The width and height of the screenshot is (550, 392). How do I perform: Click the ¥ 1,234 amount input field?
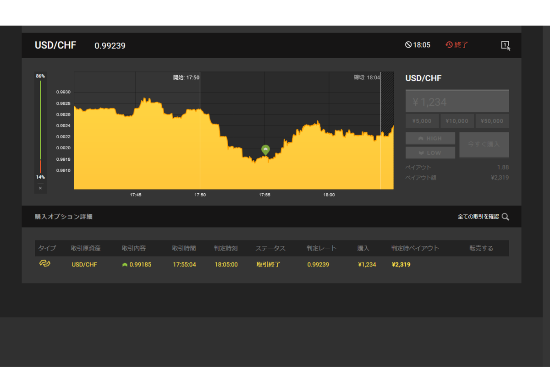pyautogui.click(x=457, y=101)
